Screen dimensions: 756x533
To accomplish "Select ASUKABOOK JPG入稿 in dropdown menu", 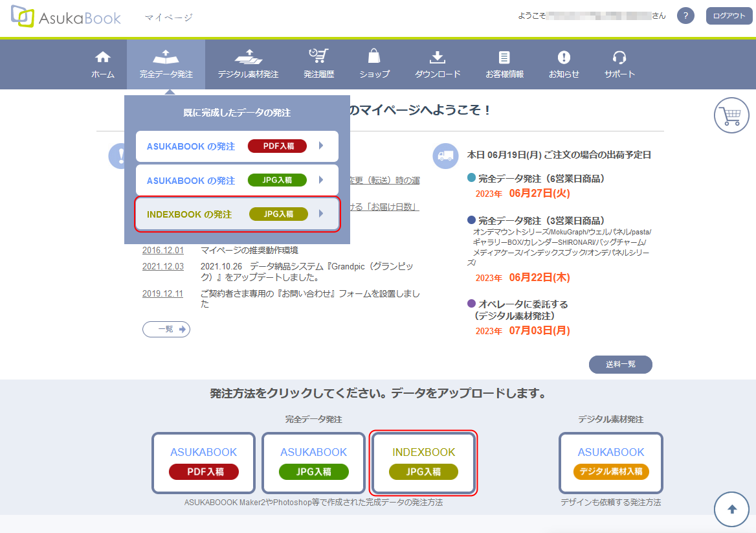I will click(x=237, y=180).
